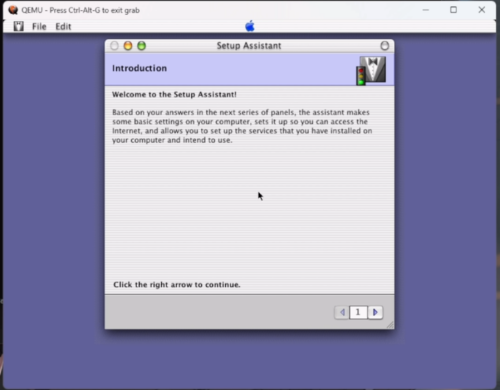Click the Apple logo in the menu bar
Image resolution: width=500 pixels, height=390 pixels.
(250, 26)
